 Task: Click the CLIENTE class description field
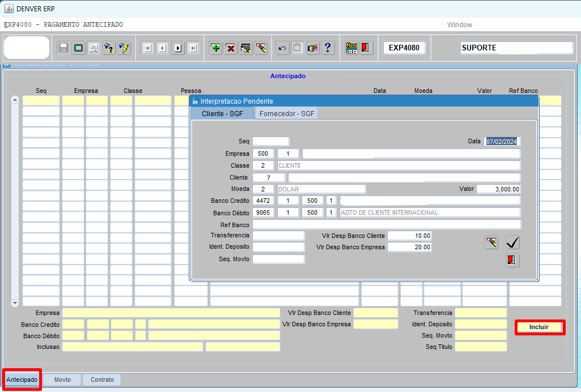[x=398, y=165]
